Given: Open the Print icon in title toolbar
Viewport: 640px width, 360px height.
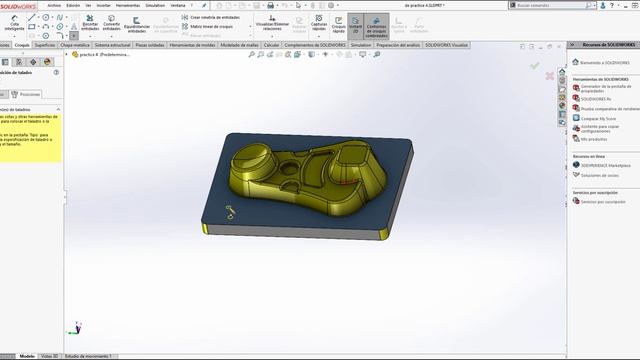Looking at the screenshot, I should 270,5.
